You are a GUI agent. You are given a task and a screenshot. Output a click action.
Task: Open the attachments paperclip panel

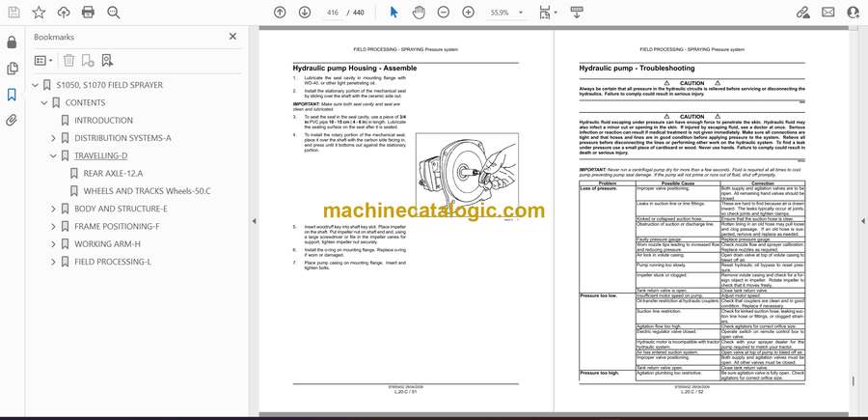coord(12,121)
